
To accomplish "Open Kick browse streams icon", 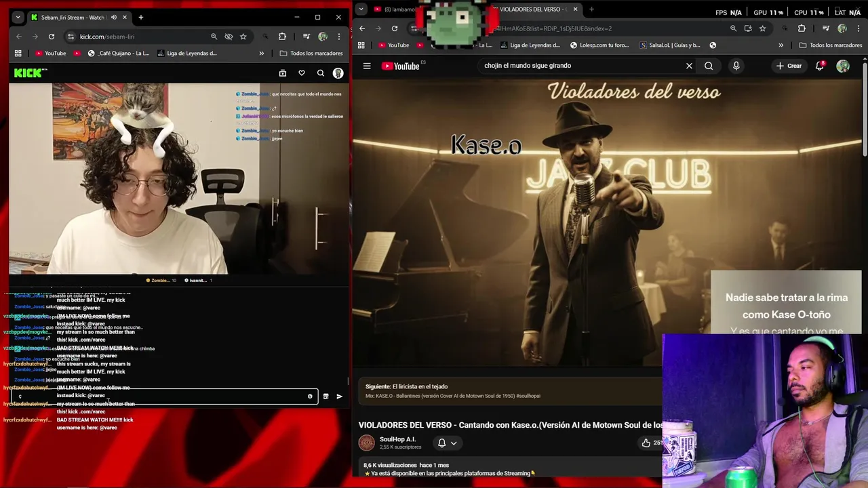I will pos(283,73).
